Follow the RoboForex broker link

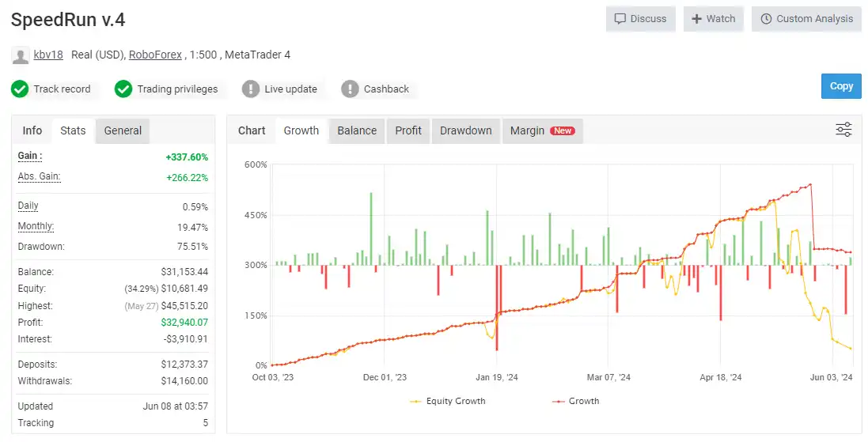point(155,55)
